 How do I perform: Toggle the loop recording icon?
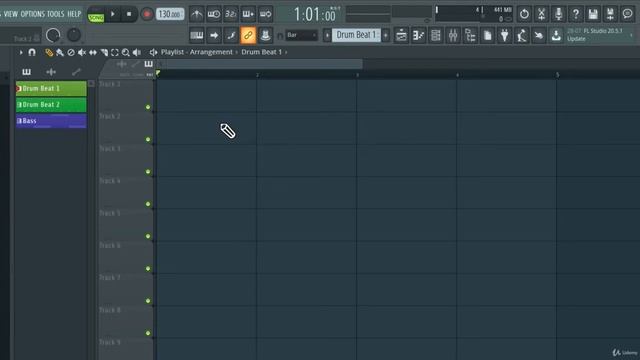pos(265,14)
